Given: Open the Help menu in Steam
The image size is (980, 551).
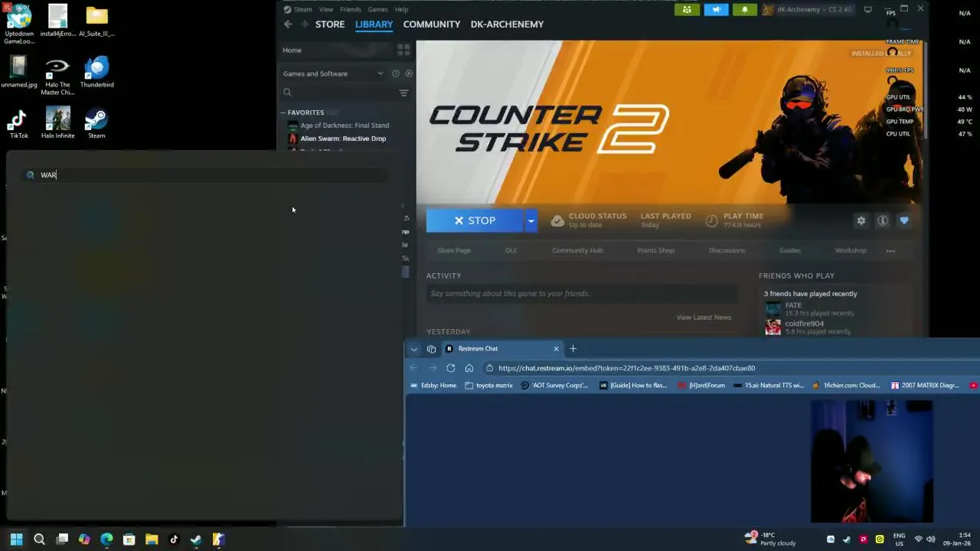Looking at the screenshot, I should [x=401, y=9].
